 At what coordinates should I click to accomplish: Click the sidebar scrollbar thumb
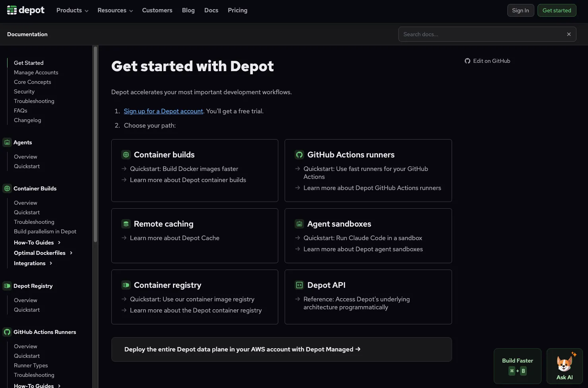(x=95, y=144)
